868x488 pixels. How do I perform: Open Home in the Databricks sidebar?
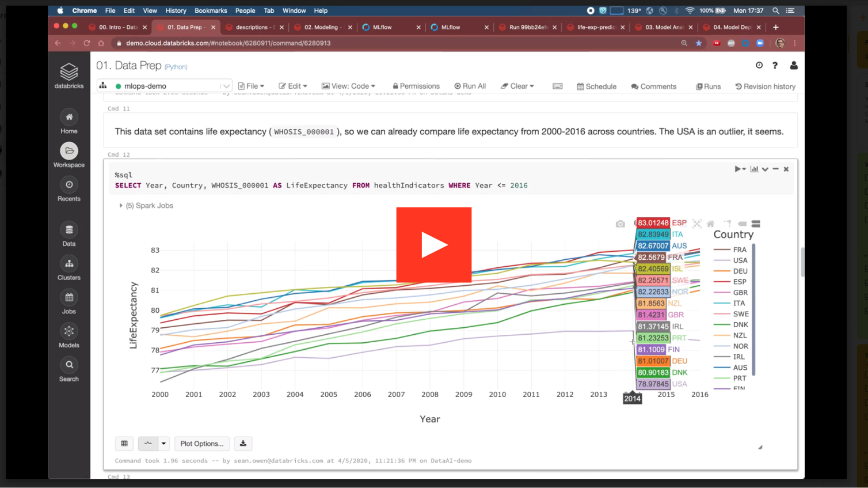point(69,122)
